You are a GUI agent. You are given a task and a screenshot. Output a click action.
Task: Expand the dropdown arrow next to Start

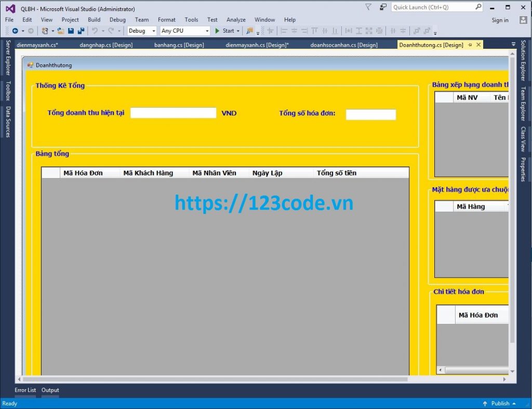coord(237,31)
